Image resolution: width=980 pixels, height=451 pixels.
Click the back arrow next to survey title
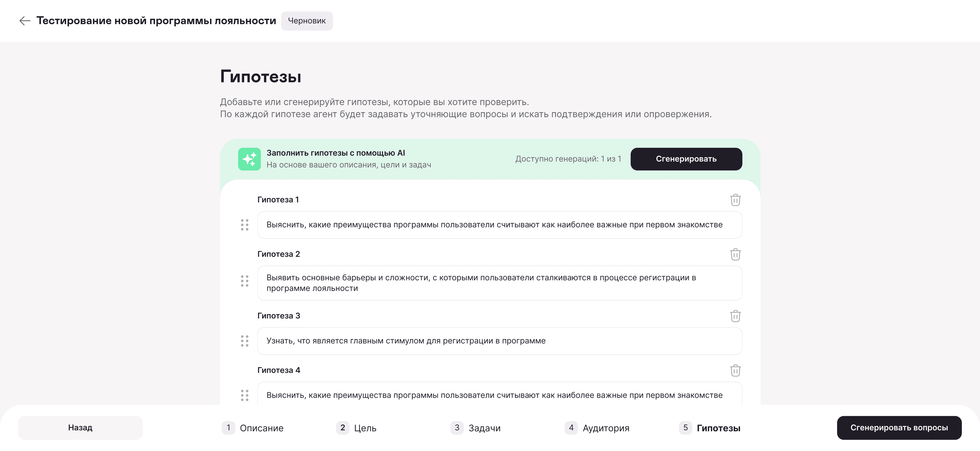[x=25, y=21]
